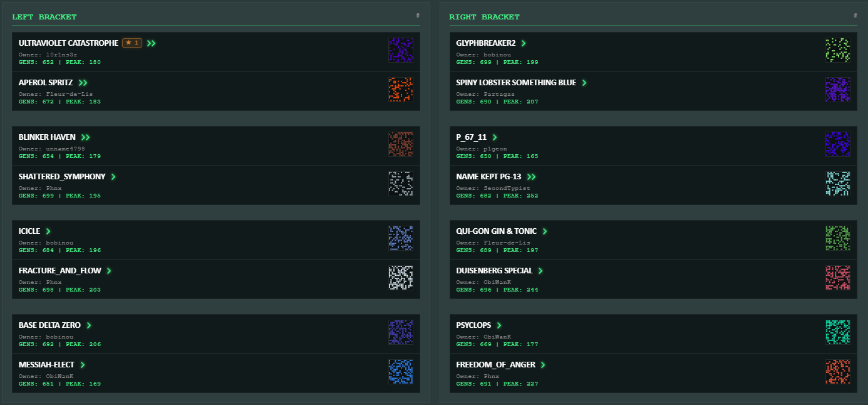Click the chevron next to SPINY LOBSTER SOMETHING BLUE

point(584,83)
